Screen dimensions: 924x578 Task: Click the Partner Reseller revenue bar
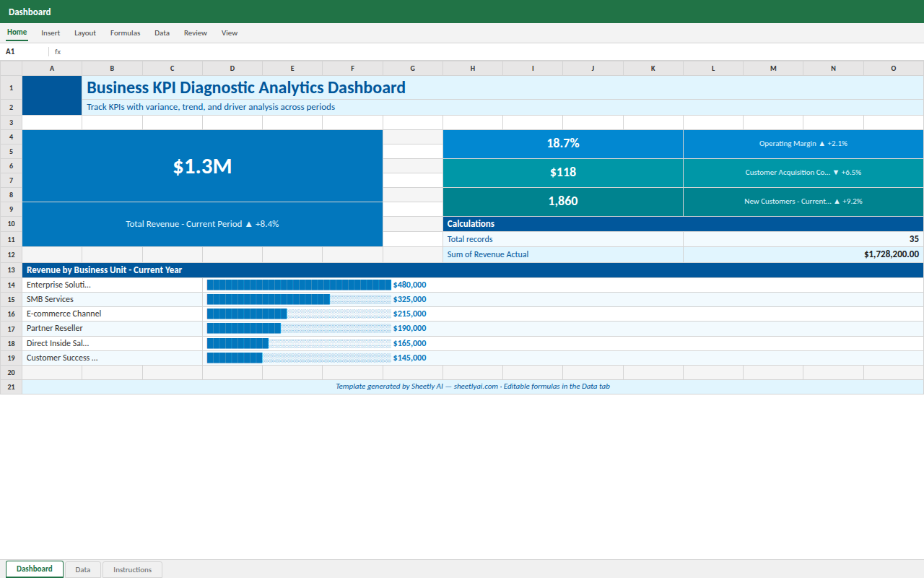[299, 328]
